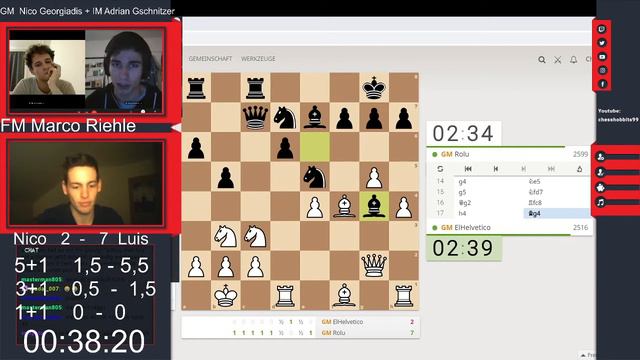The image size is (640, 360).
Task: Click the second person overlay icon
Action: tap(600, 172)
